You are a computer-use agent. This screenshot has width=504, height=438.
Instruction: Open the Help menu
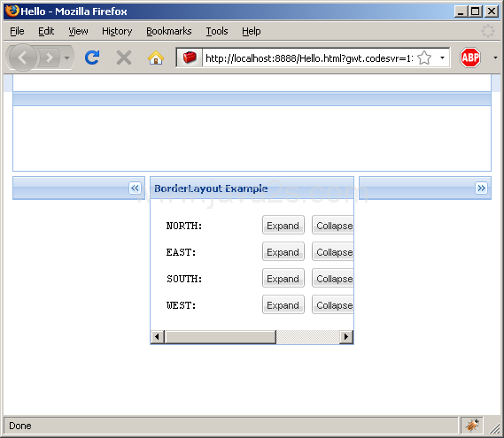[252, 31]
